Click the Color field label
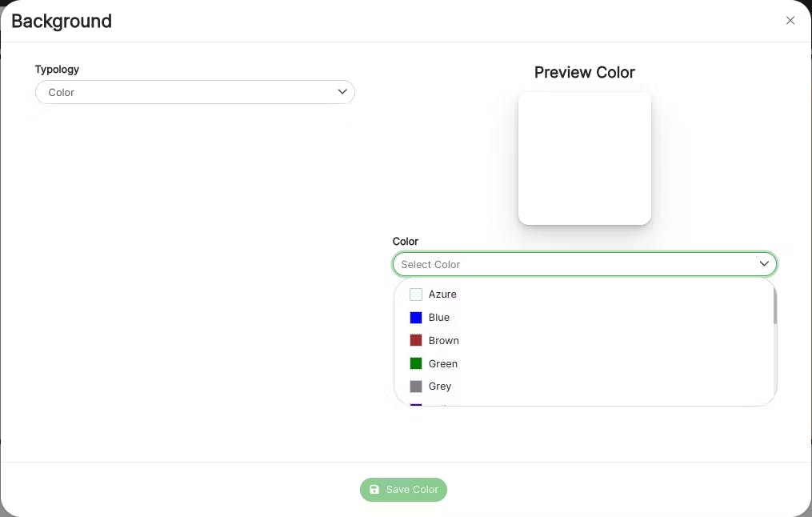This screenshot has height=517, width=812. pos(406,241)
